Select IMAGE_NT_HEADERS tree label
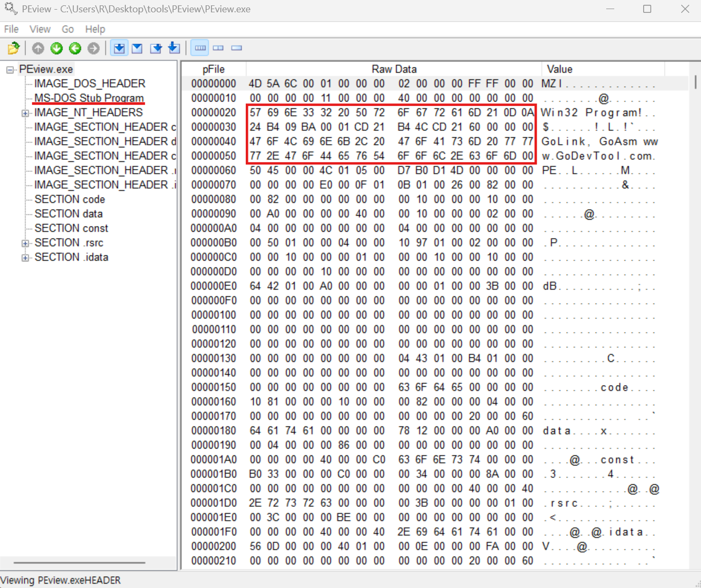The image size is (701, 588). (x=88, y=112)
